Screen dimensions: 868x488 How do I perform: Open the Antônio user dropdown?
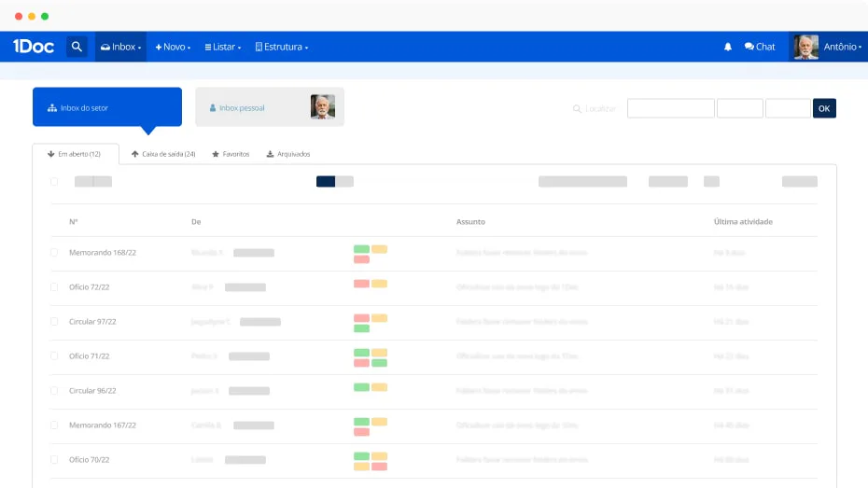(x=842, y=47)
